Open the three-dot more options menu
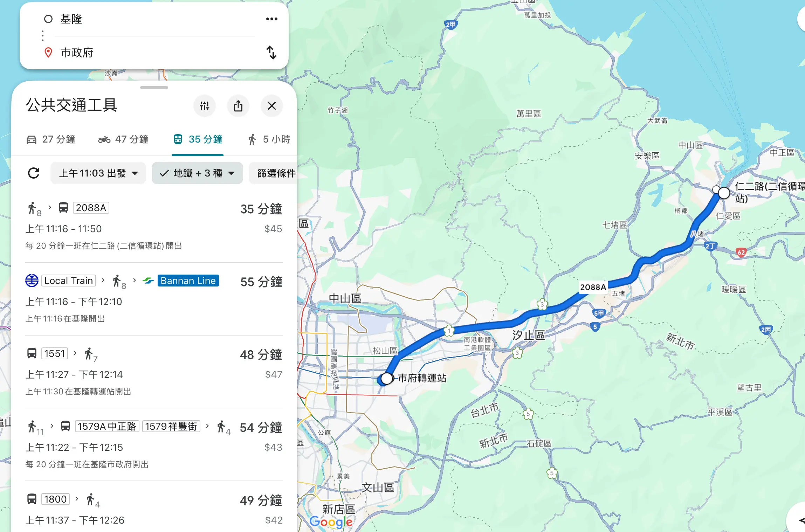The height and width of the screenshot is (532, 805). pos(271,19)
